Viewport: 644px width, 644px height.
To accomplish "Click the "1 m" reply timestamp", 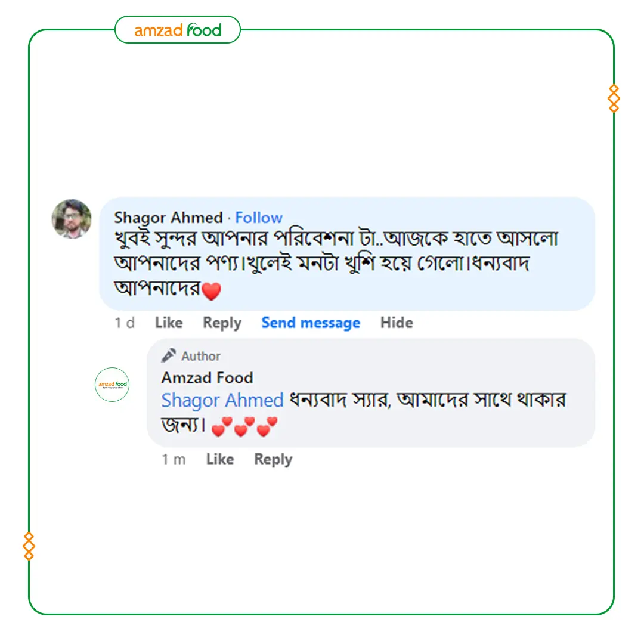I will click(x=174, y=460).
